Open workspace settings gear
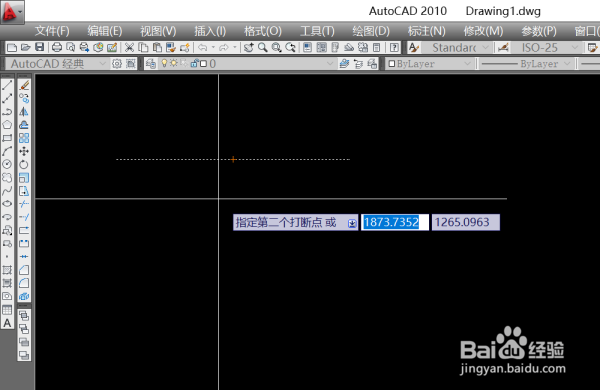The height and width of the screenshot is (390, 600). (117, 64)
